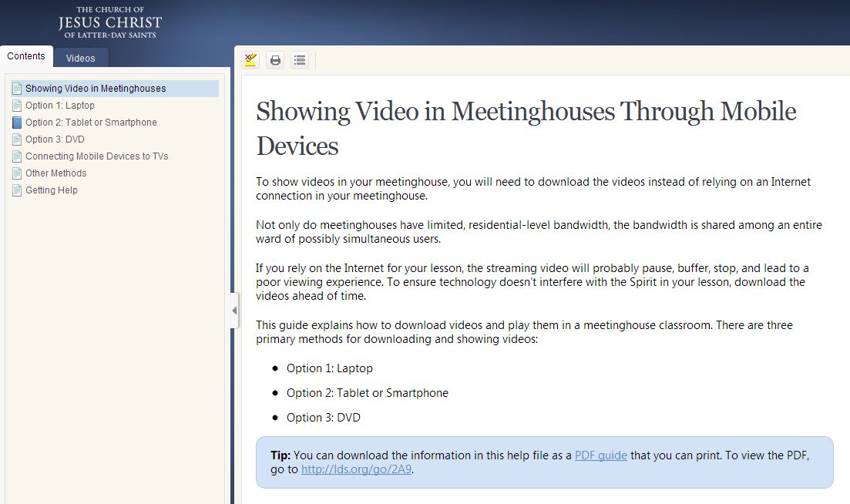Screen dimensions: 850x504
Task: Switch to the Videos tab
Action: click(81, 56)
